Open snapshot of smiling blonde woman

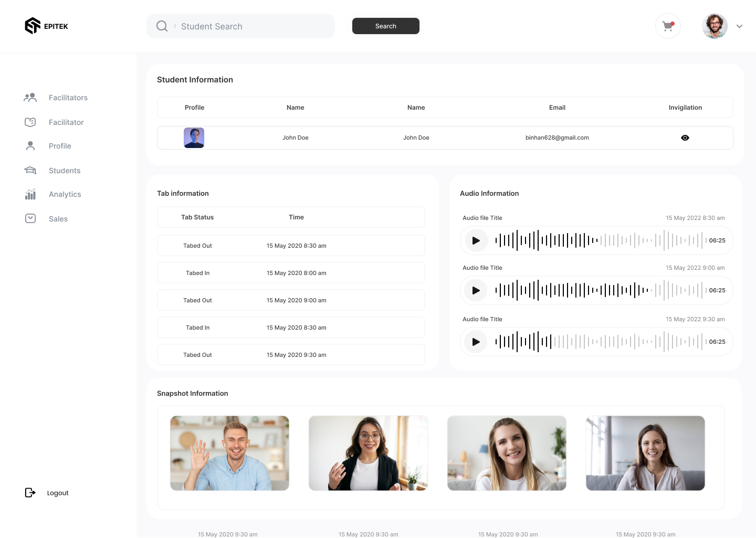coord(507,453)
